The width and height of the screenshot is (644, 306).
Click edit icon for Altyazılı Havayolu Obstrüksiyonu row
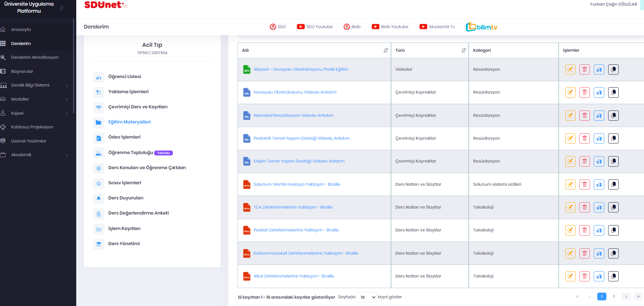click(570, 70)
